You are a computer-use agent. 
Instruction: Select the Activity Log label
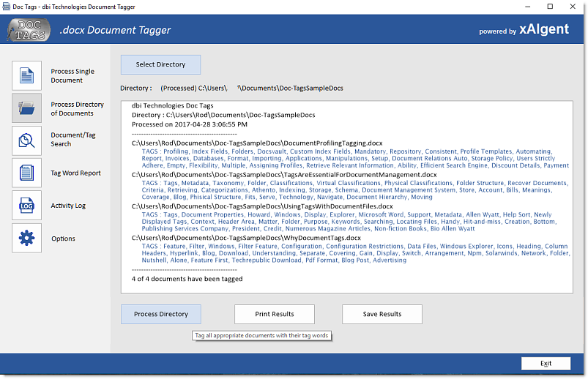click(x=68, y=206)
